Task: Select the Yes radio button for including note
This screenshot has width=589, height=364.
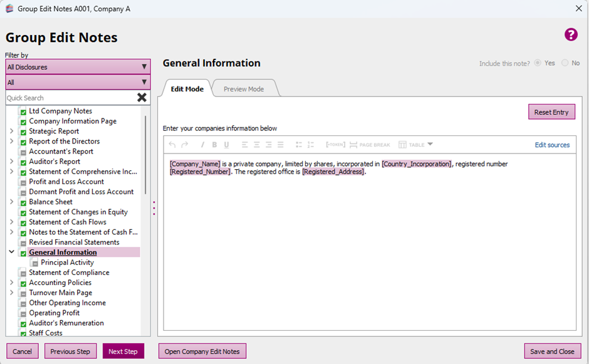Action: (x=537, y=63)
